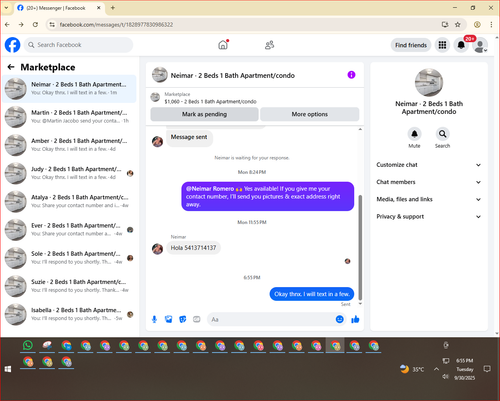Screen dimensions: 500x401
Task: Open the Friends icon in top navigation
Action: (269, 45)
